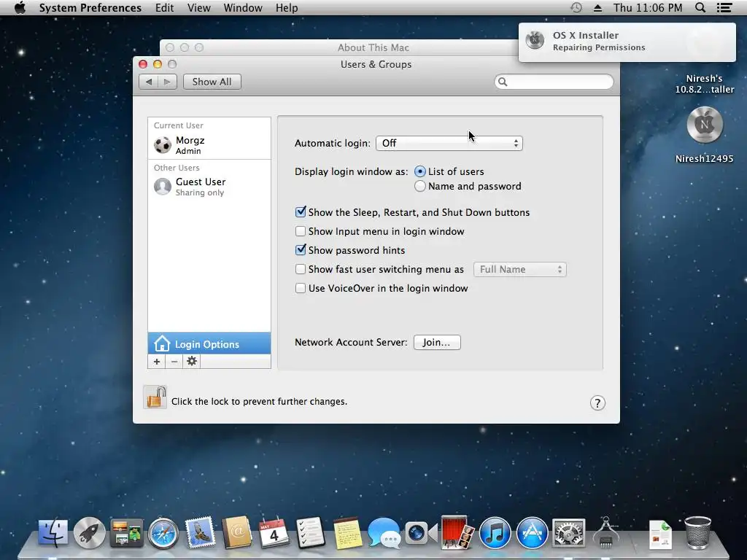Click the OS X Installer notification
This screenshot has height=560, width=747.
tap(627, 42)
